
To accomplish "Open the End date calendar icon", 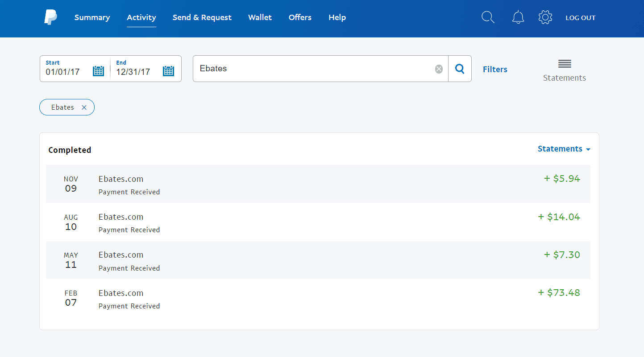I will (x=168, y=71).
